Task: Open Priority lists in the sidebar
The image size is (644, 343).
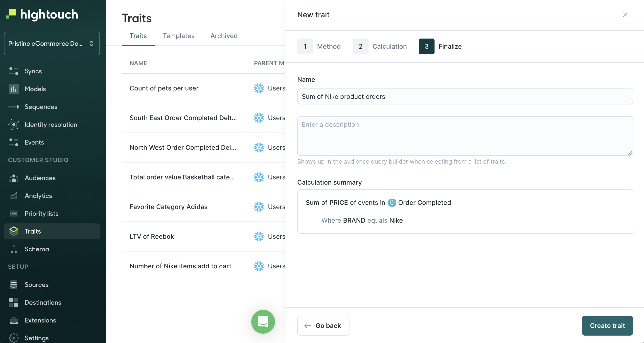Action: coord(52,214)
